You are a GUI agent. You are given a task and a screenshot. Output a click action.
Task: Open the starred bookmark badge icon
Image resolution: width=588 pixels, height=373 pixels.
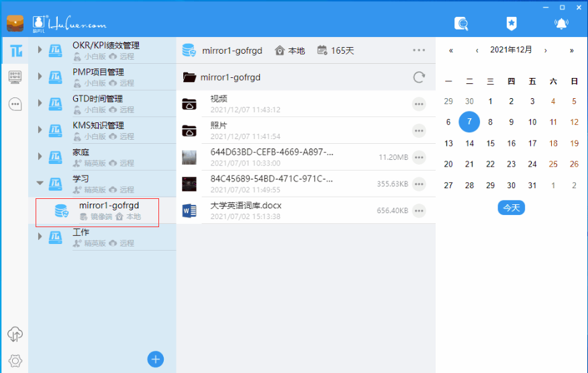[x=511, y=24]
